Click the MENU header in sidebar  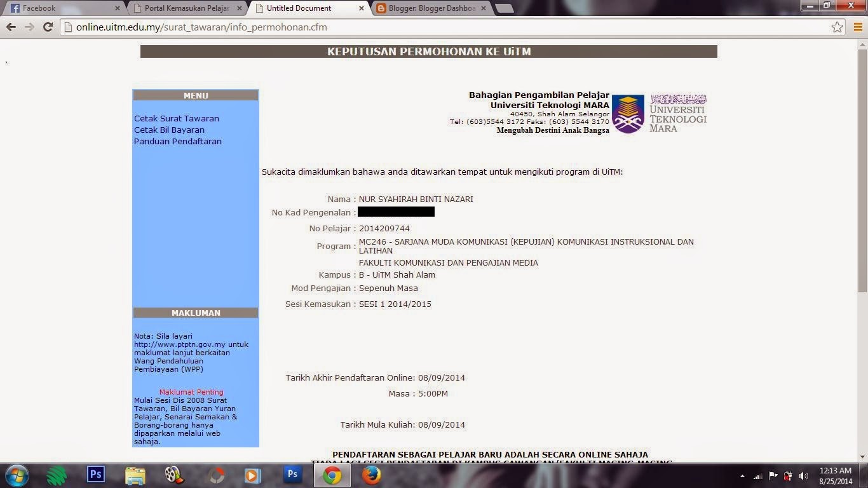tap(196, 95)
